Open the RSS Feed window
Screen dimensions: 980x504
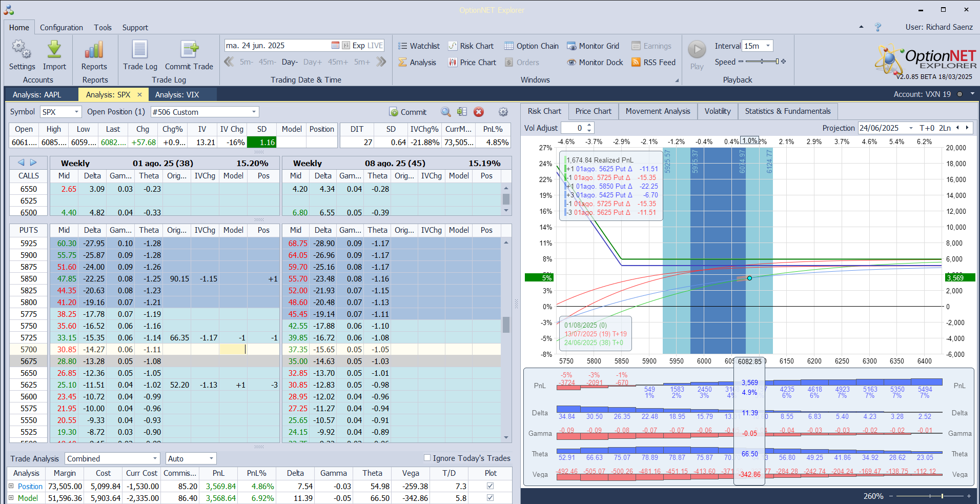(654, 63)
